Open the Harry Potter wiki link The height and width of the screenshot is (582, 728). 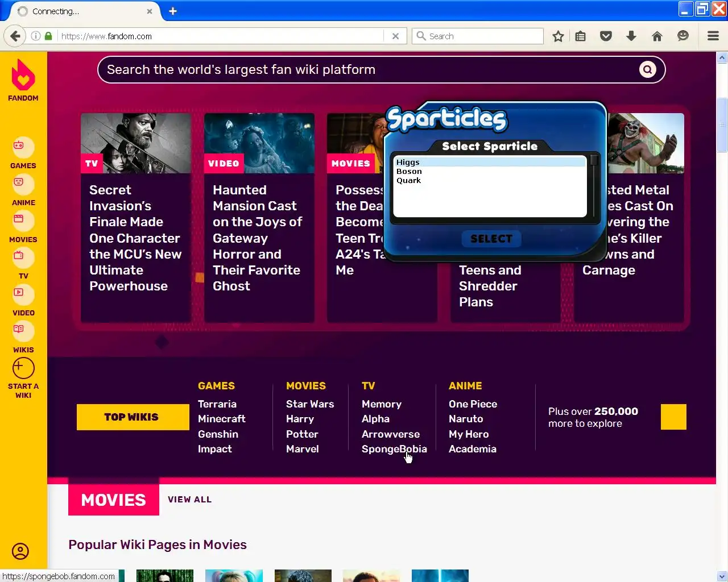pos(302,426)
